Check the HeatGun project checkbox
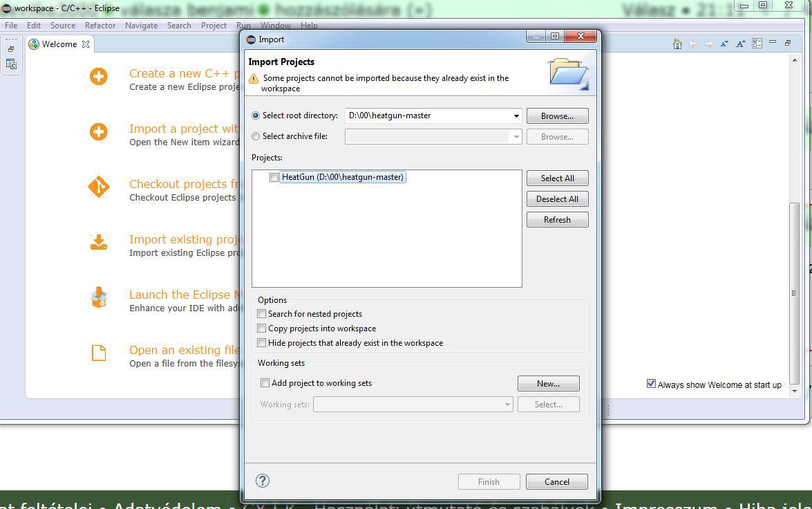The image size is (812, 509). coord(274,177)
